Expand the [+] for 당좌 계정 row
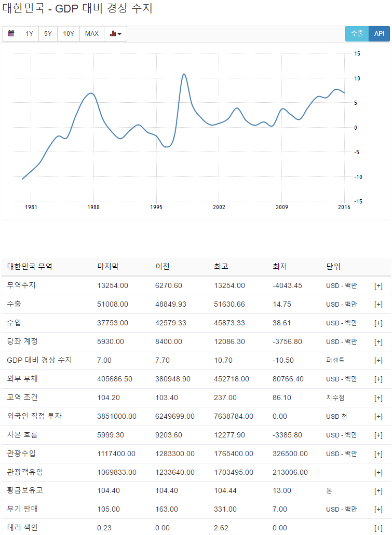The width and height of the screenshot is (392, 535). point(379,342)
